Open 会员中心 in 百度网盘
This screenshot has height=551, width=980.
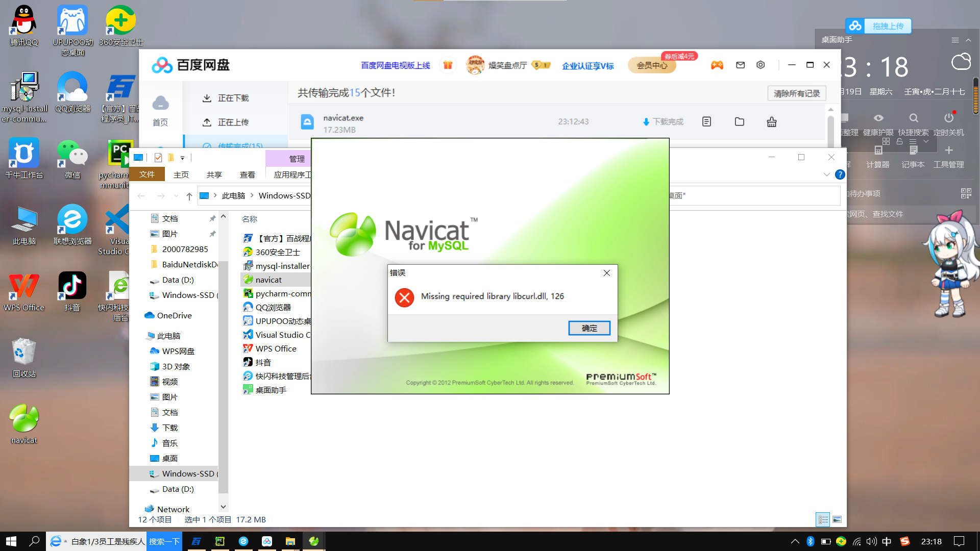(x=652, y=65)
